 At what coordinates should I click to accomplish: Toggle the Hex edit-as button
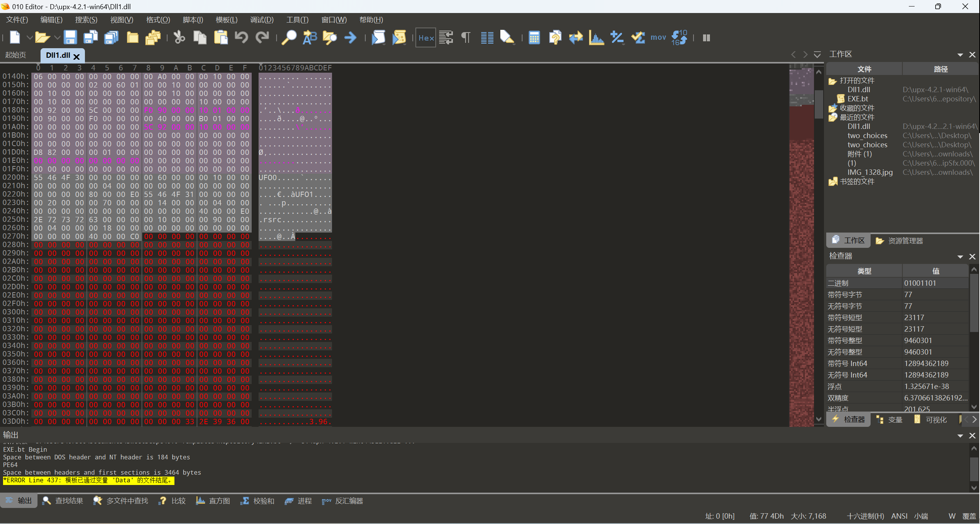pyautogui.click(x=426, y=37)
